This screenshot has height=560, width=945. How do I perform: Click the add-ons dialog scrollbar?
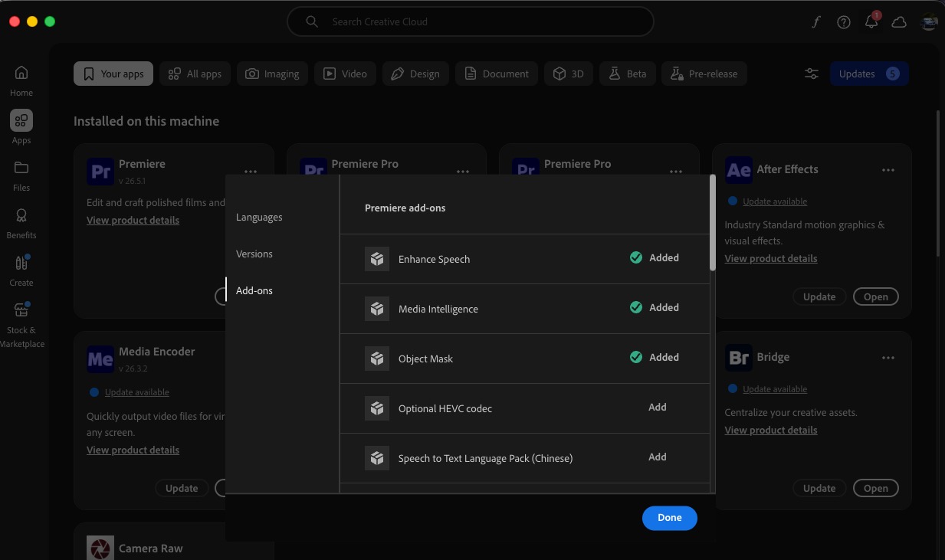pyautogui.click(x=713, y=223)
